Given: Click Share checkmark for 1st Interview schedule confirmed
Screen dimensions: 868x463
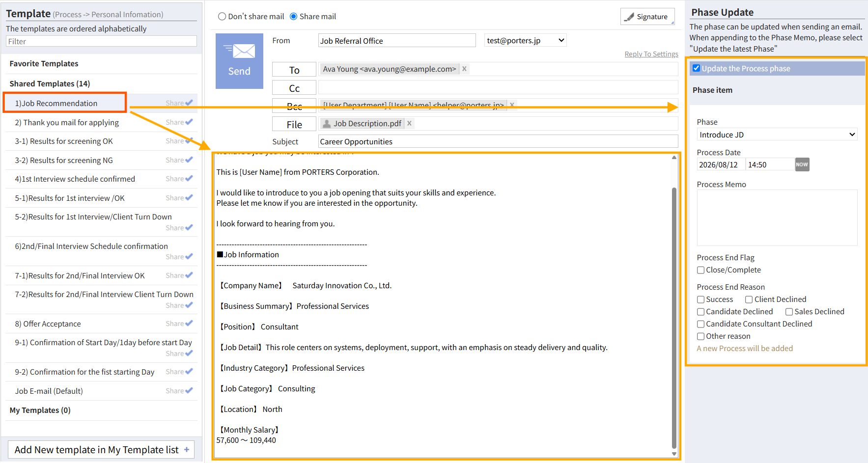Looking at the screenshot, I should [x=189, y=178].
